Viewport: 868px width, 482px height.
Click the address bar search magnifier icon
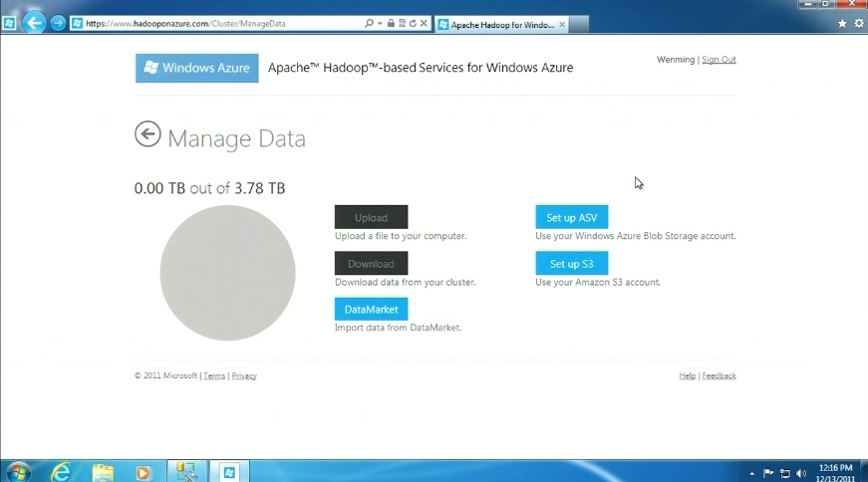pyautogui.click(x=369, y=23)
